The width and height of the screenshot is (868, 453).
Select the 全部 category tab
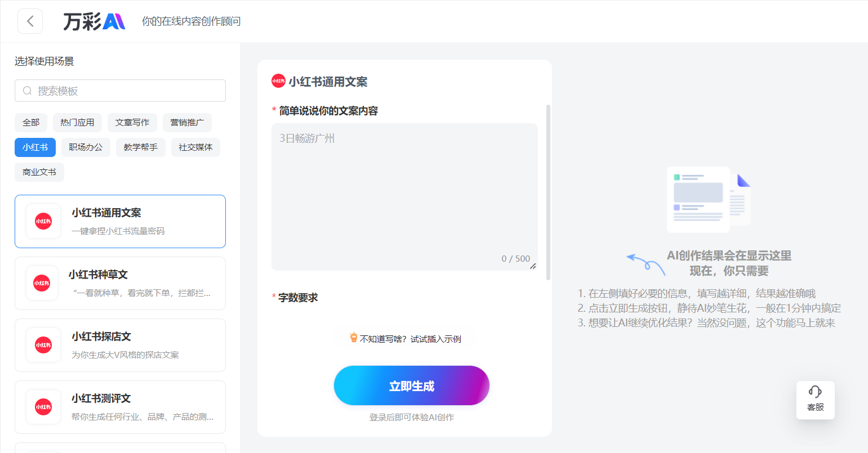pyautogui.click(x=31, y=123)
